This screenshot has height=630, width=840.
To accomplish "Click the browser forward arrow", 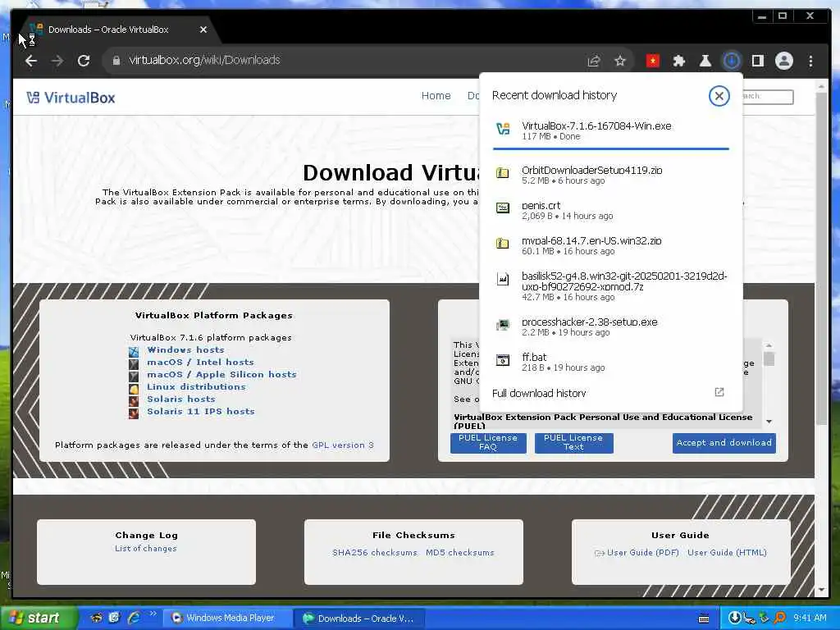I will (57, 61).
